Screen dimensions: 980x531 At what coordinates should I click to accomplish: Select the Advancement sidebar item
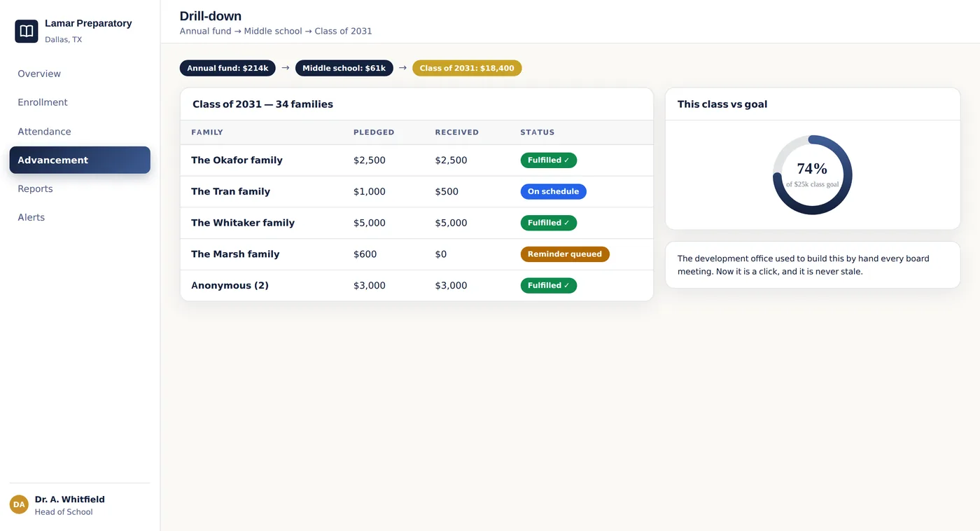pos(80,160)
